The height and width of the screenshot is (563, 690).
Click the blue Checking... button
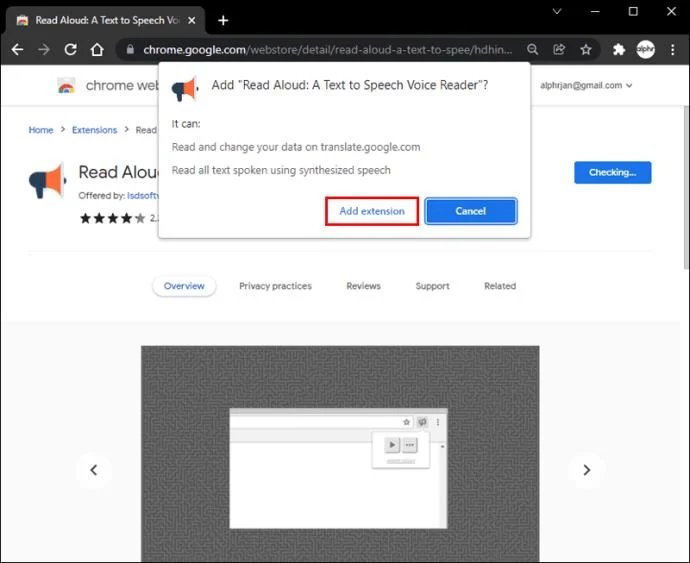click(613, 173)
